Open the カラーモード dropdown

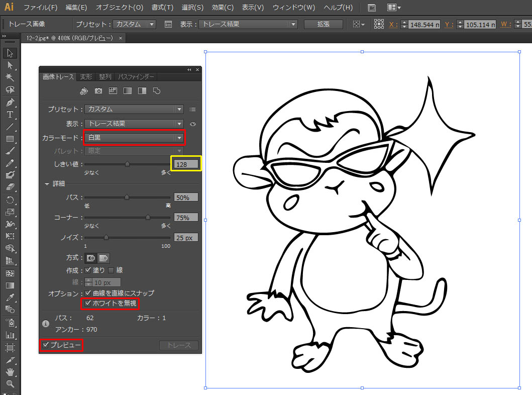coord(134,137)
